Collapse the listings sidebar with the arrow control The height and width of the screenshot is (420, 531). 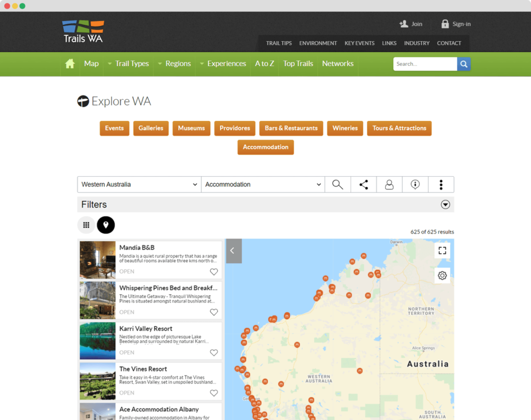[x=233, y=250]
